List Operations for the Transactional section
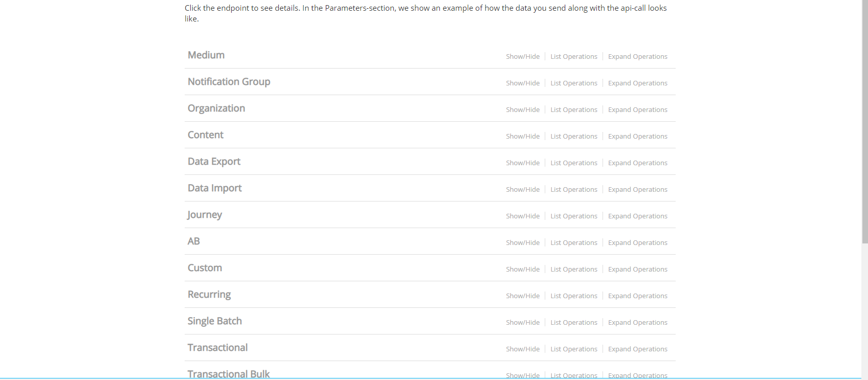868x380 pixels. click(573, 349)
